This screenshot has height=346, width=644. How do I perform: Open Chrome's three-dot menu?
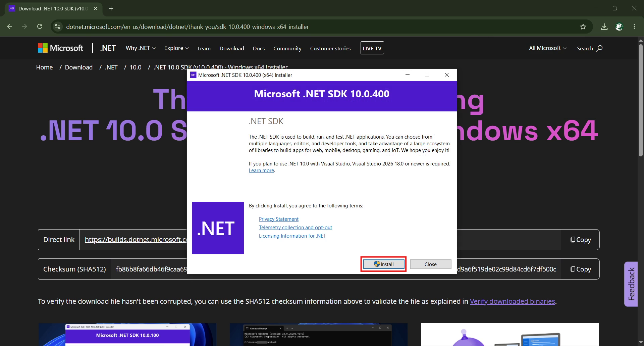634,27
